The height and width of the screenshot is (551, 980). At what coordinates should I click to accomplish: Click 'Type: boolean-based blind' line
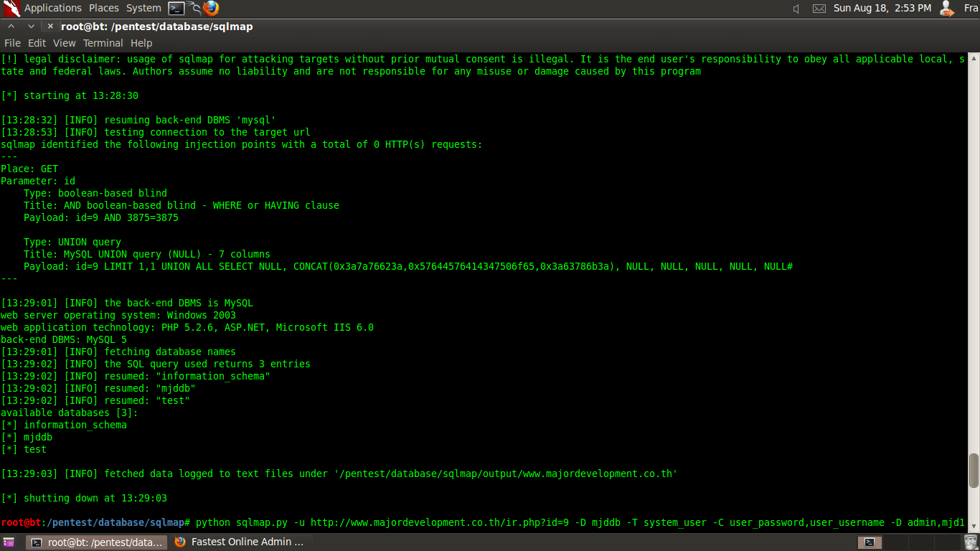coord(95,193)
